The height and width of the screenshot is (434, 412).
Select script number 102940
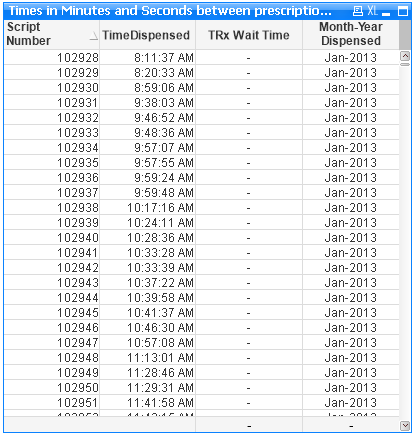click(x=78, y=238)
